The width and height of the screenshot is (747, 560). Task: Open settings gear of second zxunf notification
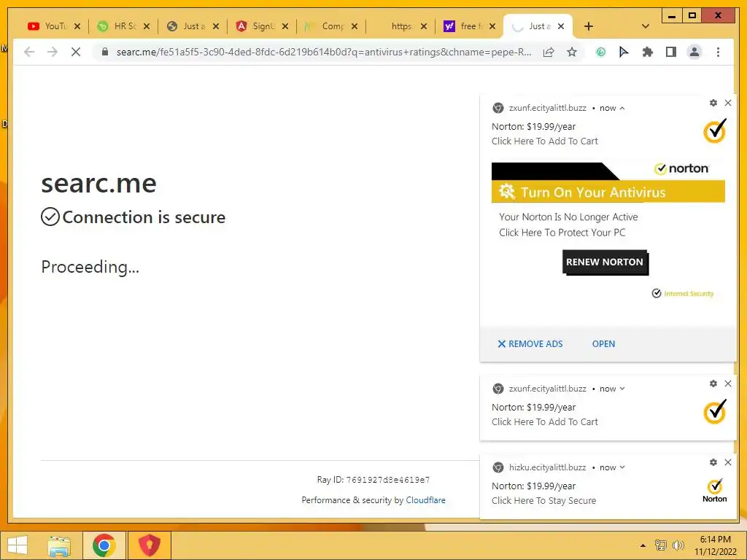[713, 384]
